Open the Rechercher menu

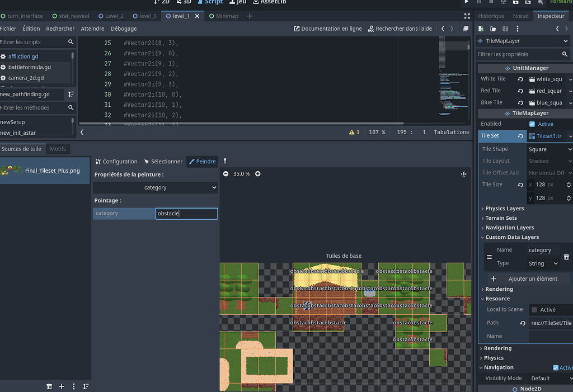point(60,29)
